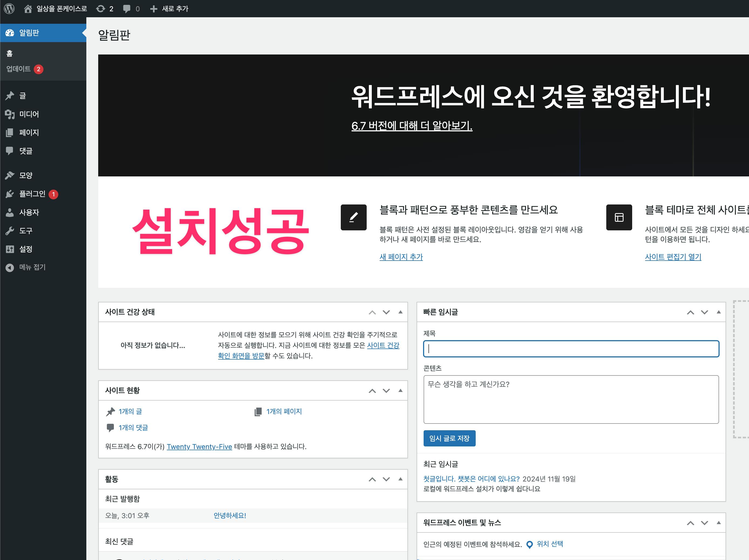The width and height of the screenshot is (749, 560).
Task: Open the Twenty Twenty-Five theme link
Action: point(199,446)
